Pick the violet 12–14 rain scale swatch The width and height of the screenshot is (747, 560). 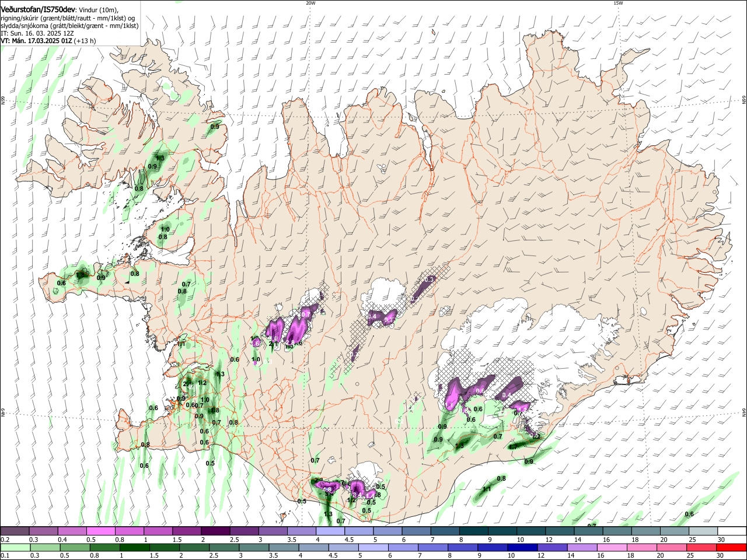coord(552,547)
